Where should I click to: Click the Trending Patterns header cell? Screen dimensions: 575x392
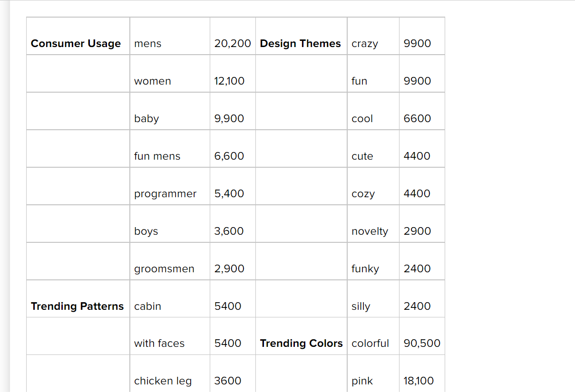click(x=78, y=299)
